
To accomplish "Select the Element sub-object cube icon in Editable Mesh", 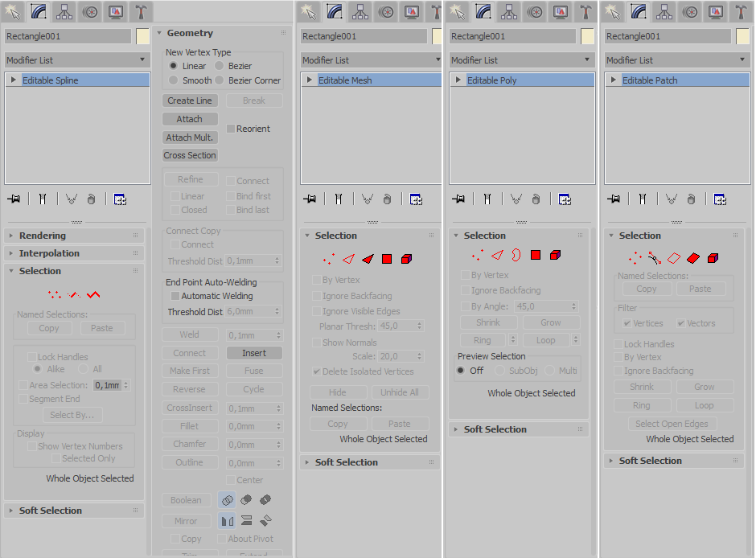I will 407,259.
